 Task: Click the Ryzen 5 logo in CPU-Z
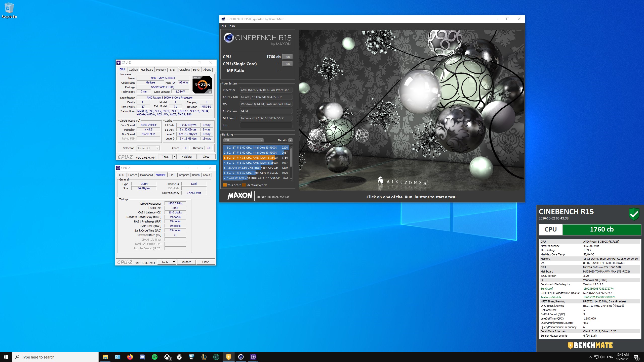(x=202, y=85)
